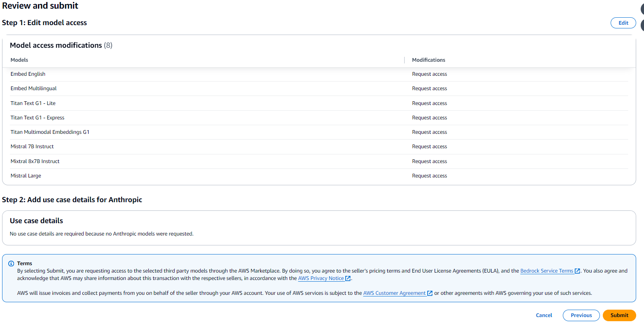Click the Model access modifications heading
The width and height of the screenshot is (644, 322).
[61, 45]
